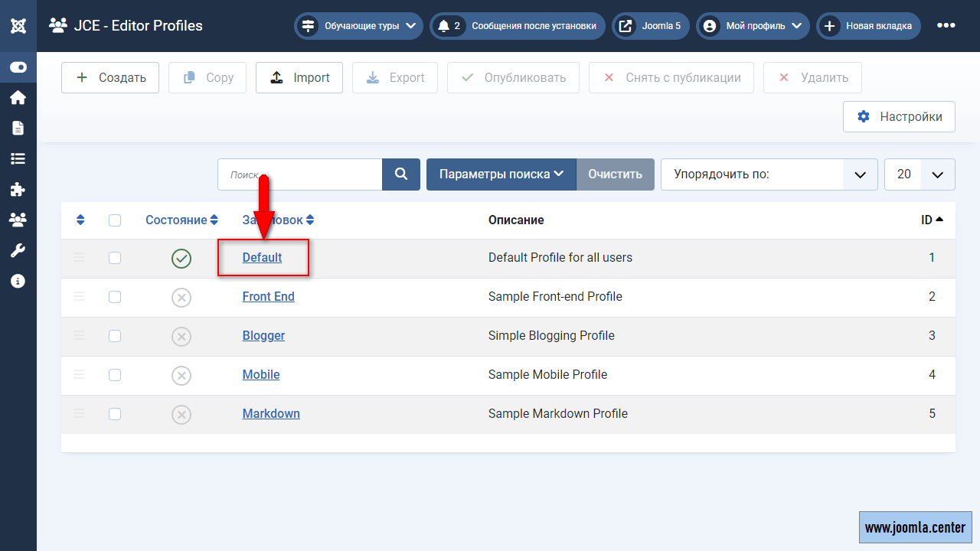Click the magnifier search button

[401, 174]
